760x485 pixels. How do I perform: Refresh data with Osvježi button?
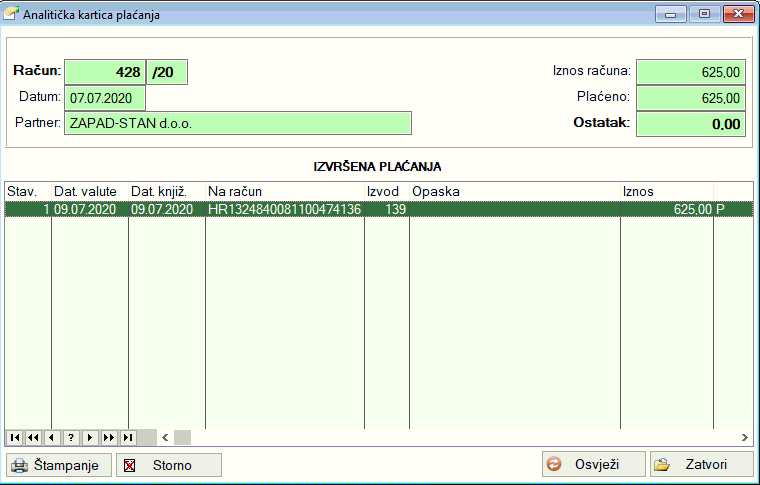593,465
